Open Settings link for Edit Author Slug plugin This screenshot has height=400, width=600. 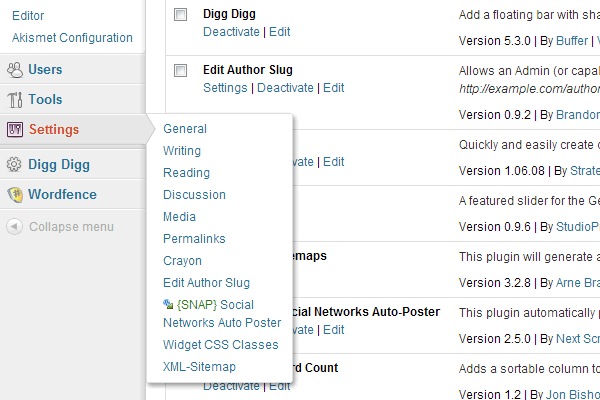(x=225, y=88)
